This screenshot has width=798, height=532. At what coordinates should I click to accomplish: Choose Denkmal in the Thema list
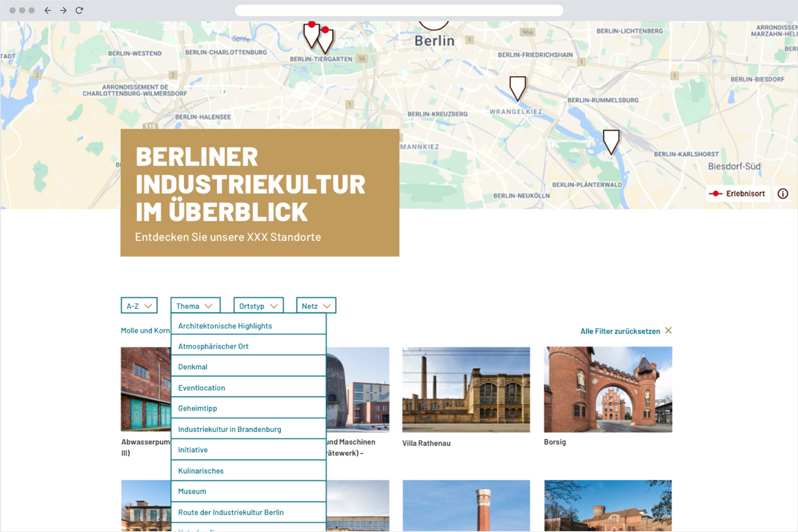(193, 367)
